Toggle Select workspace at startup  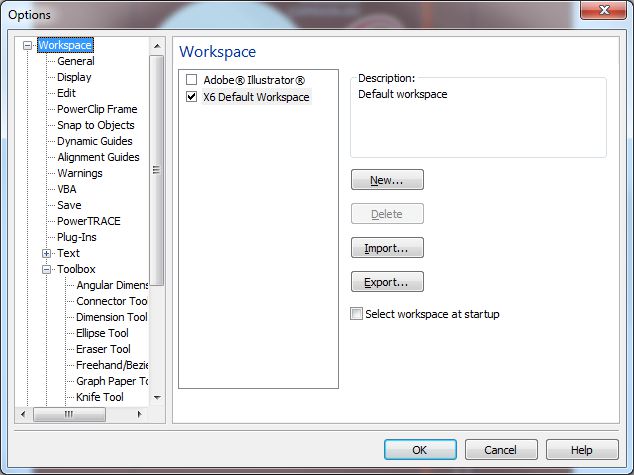(x=356, y=314)
